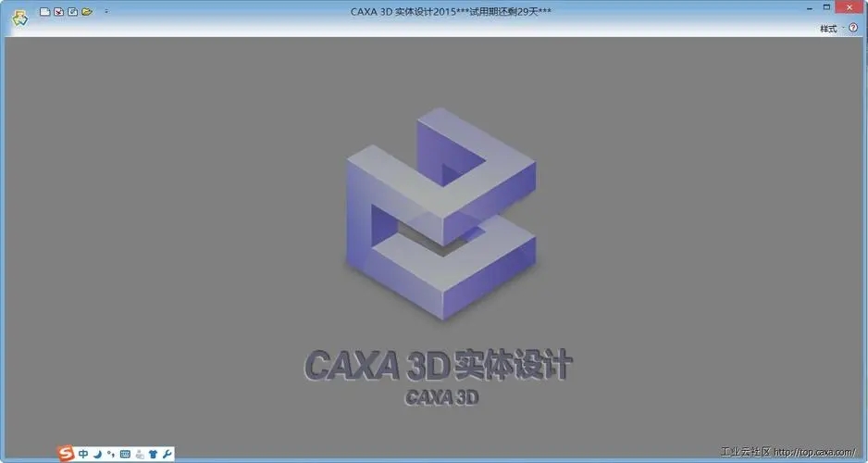This screenshot has height=463, width=868.
Task: Click the toolbar icon with red X
Action: pyautogui.click(x=58, y=11)
